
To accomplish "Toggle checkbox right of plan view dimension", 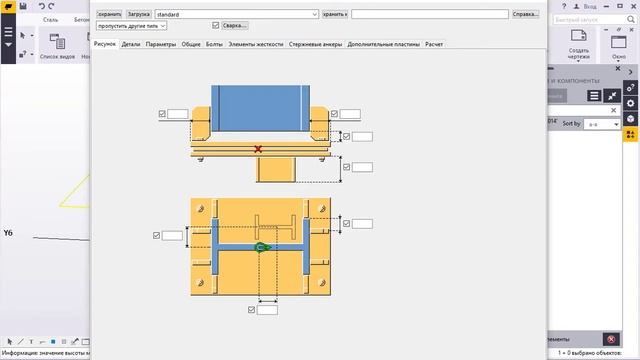I will point(346,224).
